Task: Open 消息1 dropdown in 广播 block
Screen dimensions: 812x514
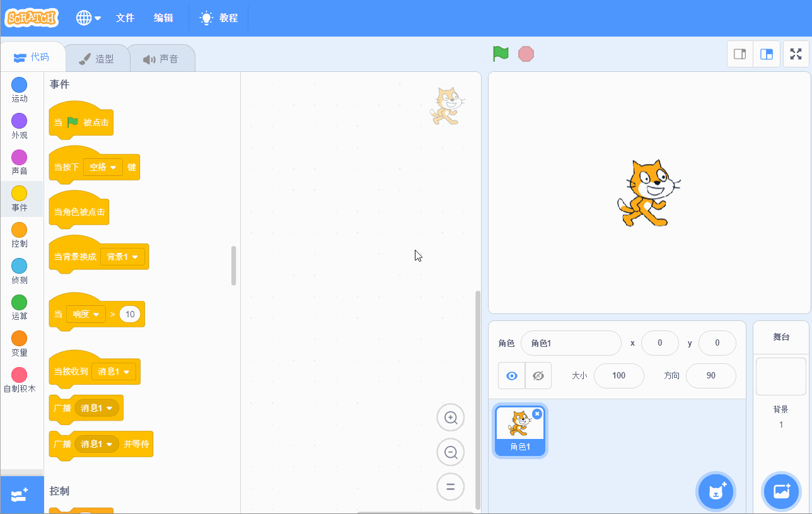Action: click(96, 408)
